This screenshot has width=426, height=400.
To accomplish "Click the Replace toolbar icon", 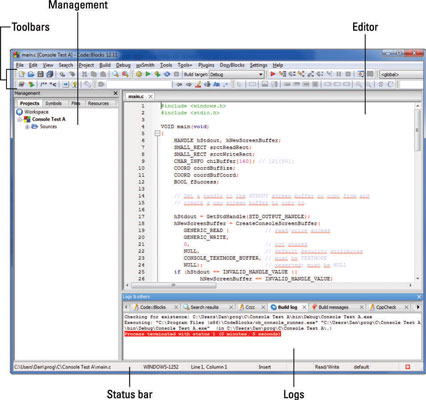I will 125,74.
